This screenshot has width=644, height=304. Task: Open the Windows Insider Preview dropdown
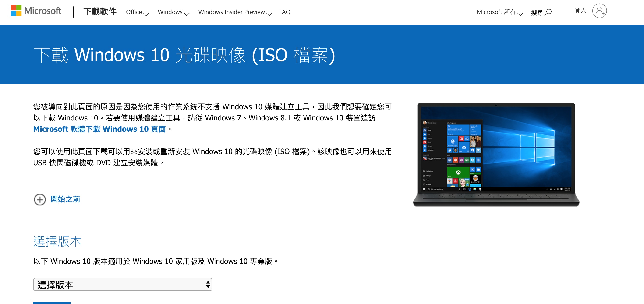(x=234, y=11)
